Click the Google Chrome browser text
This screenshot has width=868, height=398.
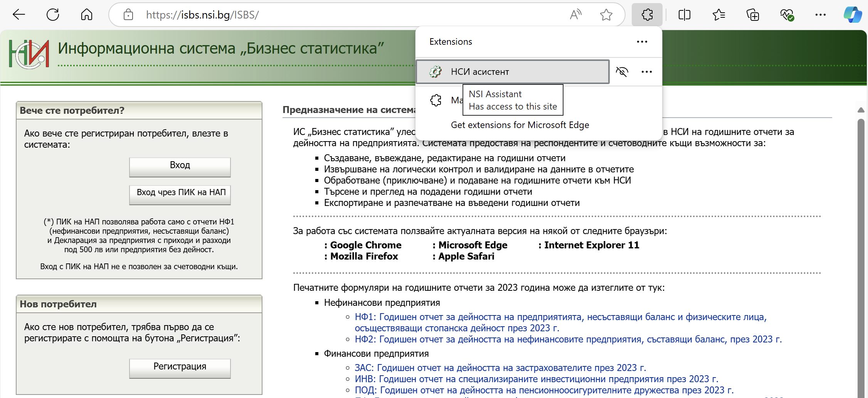tap(366, 245)
